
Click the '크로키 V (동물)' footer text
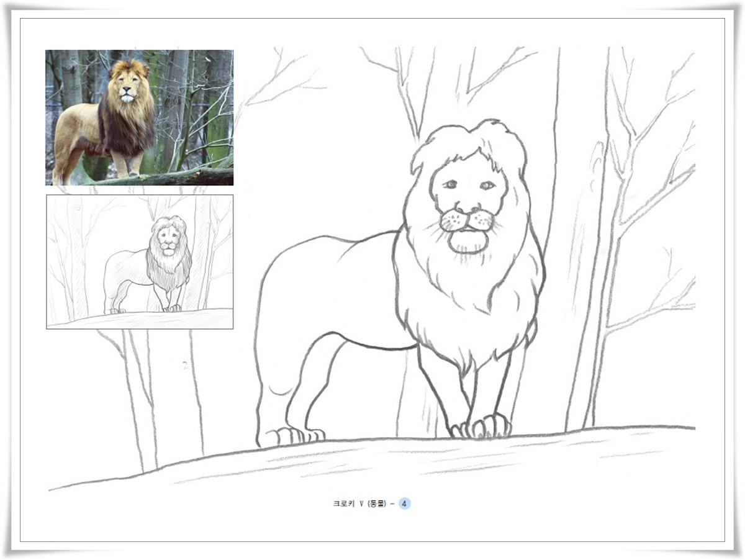click(359, 504)
